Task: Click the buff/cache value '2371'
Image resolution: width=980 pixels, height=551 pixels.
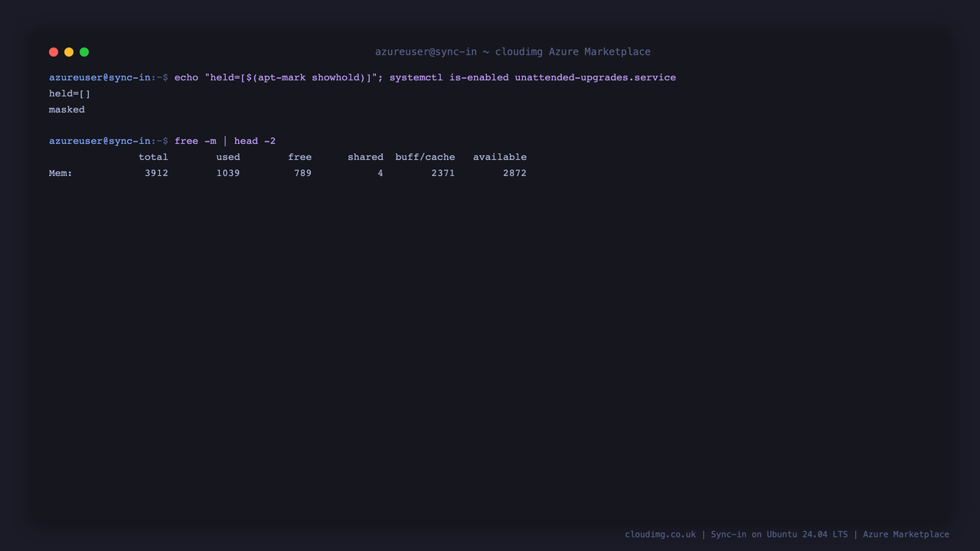Action: (443, 173)
